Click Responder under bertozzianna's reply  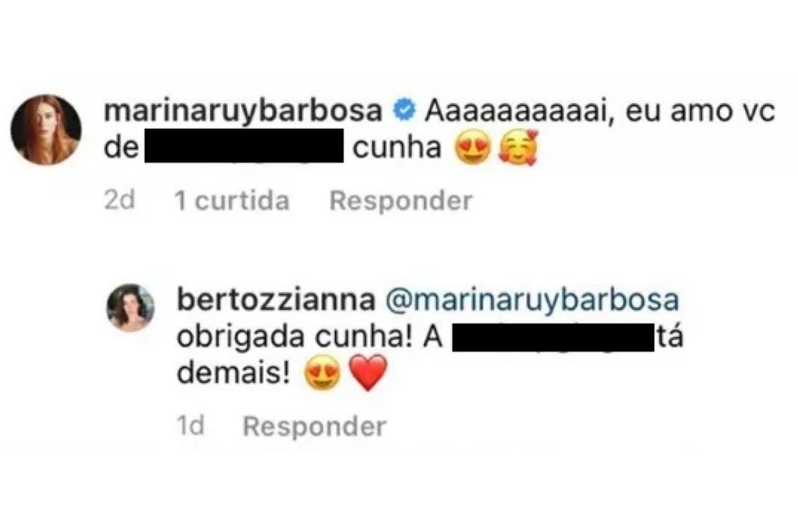coord(315,426)
